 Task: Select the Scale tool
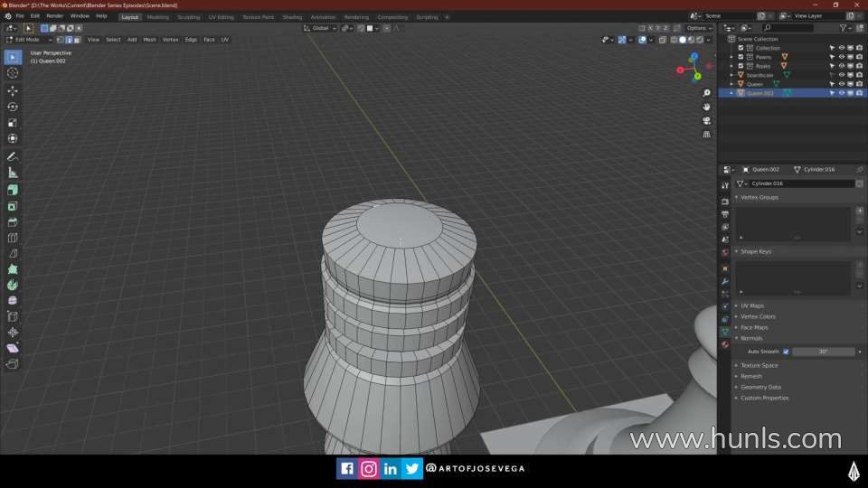point(13,123)
